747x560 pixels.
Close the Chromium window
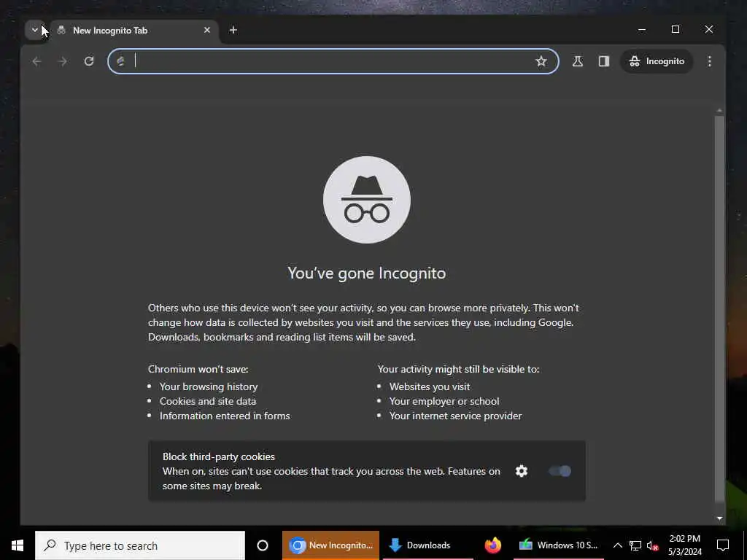click(x=709, y=29)
